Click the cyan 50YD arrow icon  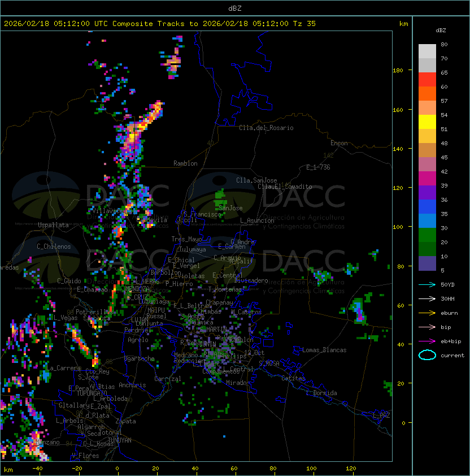click(427, 284)
